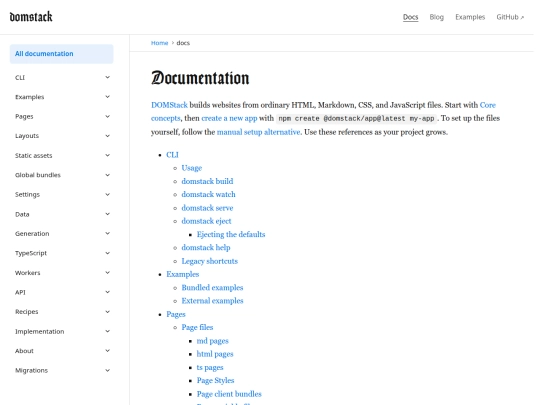Expand the Global bundles sidebar chevron
Image resolution: width=540 pixels, height=405 pixels.
[x=107, y=175]
